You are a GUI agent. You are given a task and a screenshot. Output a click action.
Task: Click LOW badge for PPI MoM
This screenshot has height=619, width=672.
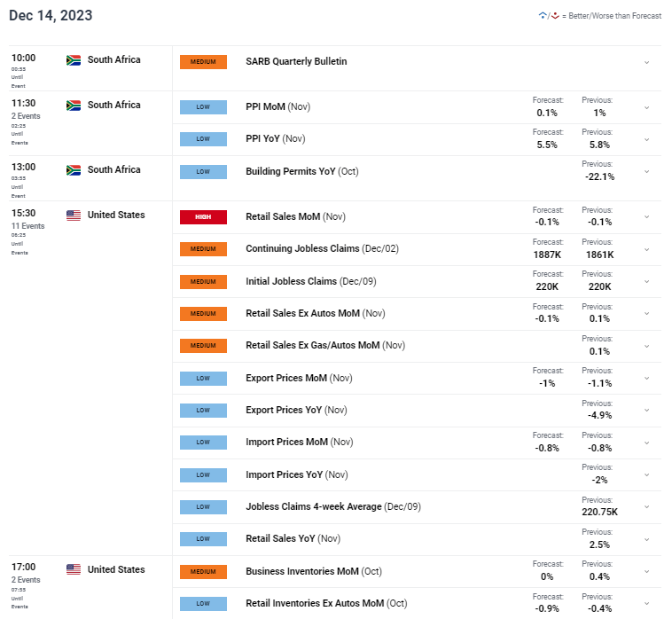(203, 107)
